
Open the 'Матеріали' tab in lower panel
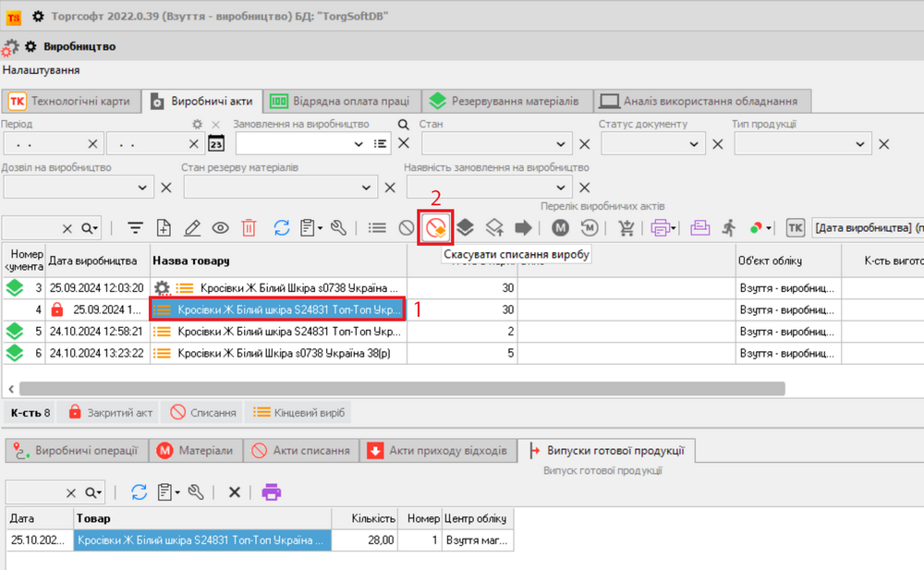198,451
